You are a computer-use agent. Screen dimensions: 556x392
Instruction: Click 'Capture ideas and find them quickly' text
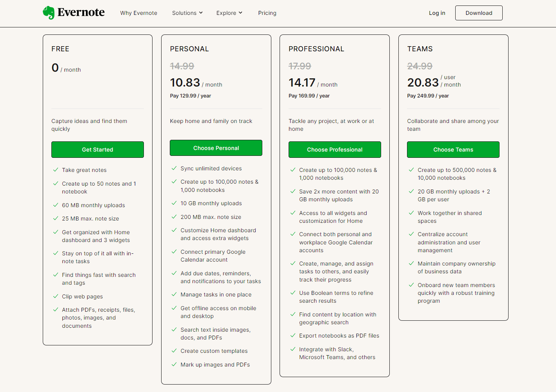click(x=89, y=125)
